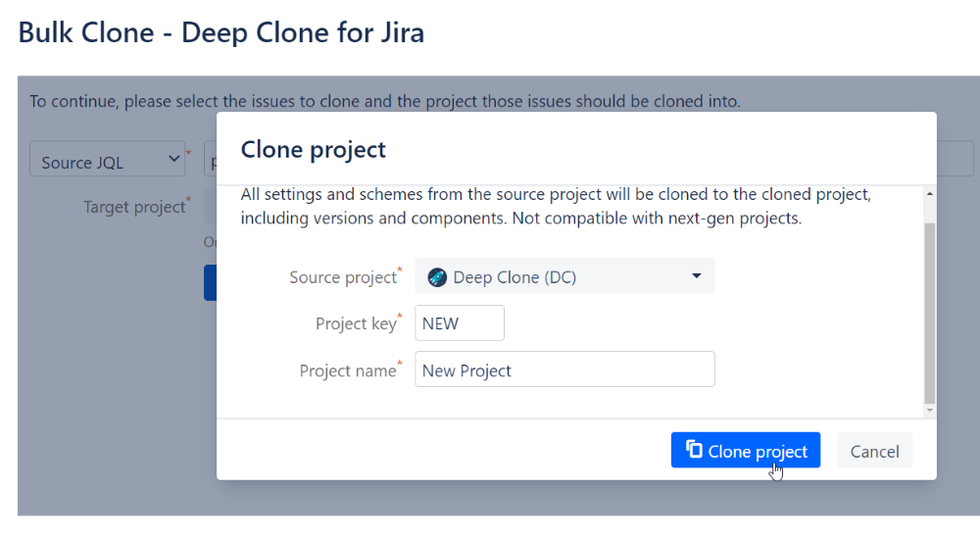The width and height of the screenshot is (980, 540).
Task: Expand the Source project dropdown arrow
Action: 696,276
